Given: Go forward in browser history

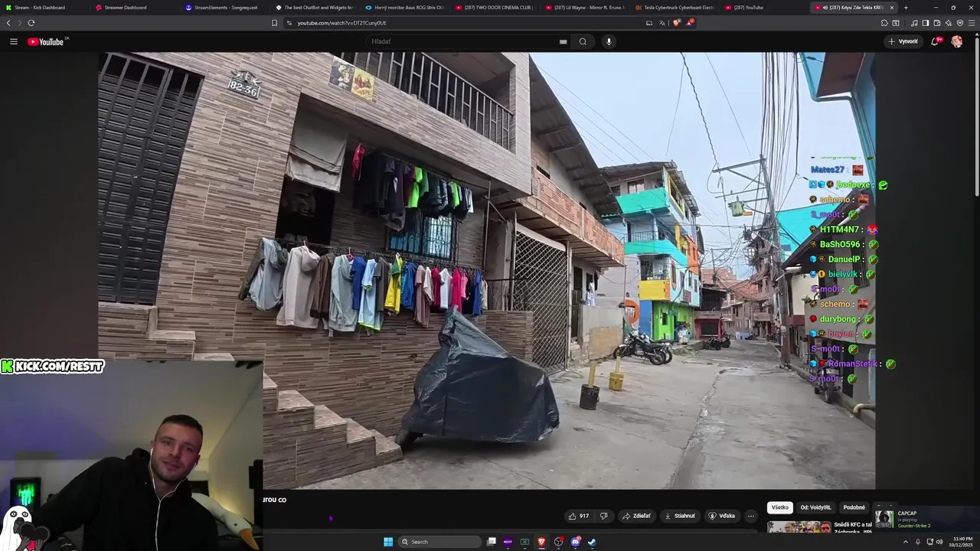Looking at the screenshot, I should pyautogui.click(x=19, y=23).
